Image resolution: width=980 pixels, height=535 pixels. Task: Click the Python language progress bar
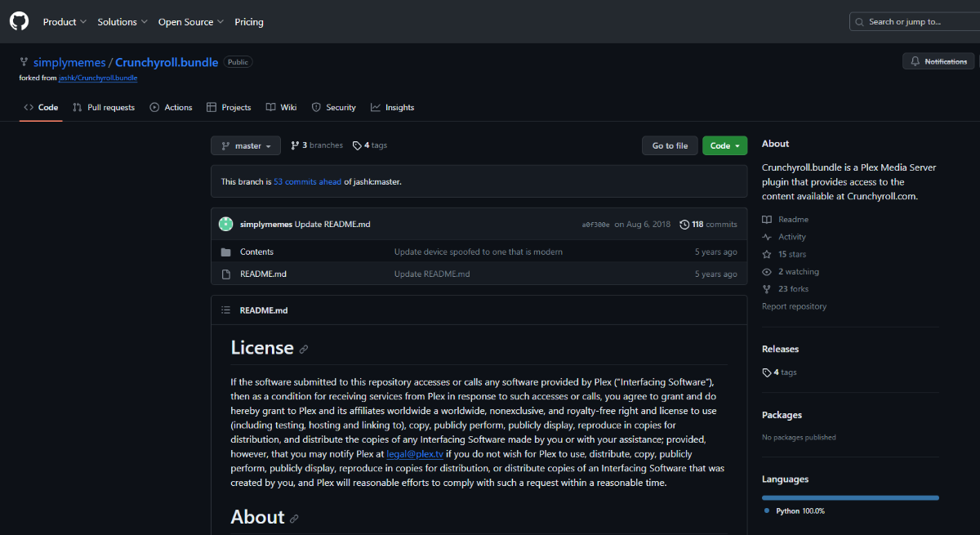pyautogui.click(x=850, y=497)
